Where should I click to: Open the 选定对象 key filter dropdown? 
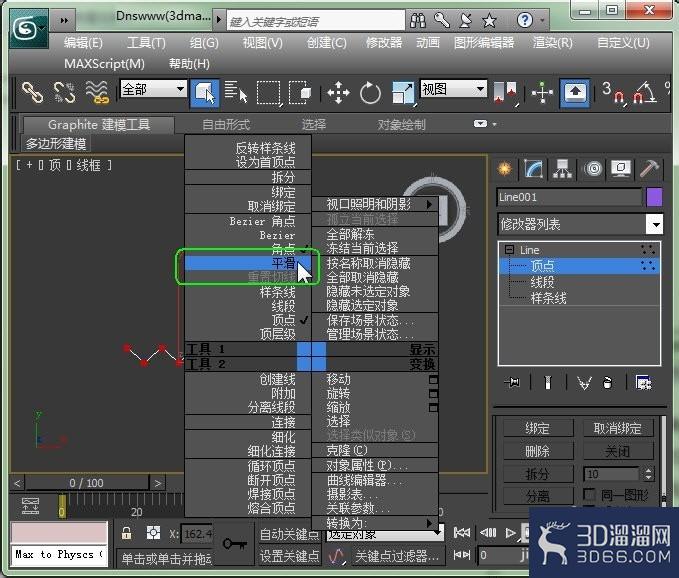pyautogui.click(x=384, y=535)
